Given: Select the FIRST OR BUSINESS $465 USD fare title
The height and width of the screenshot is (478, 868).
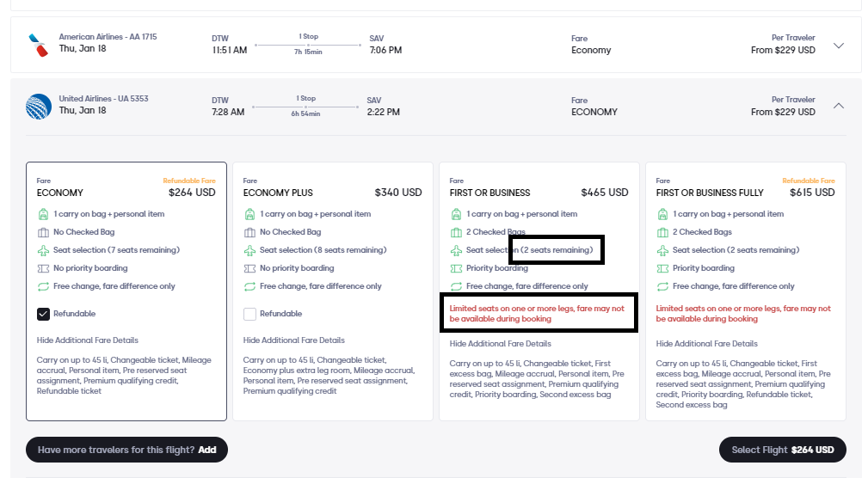Looking at the screenshot, I should point(489,193).
